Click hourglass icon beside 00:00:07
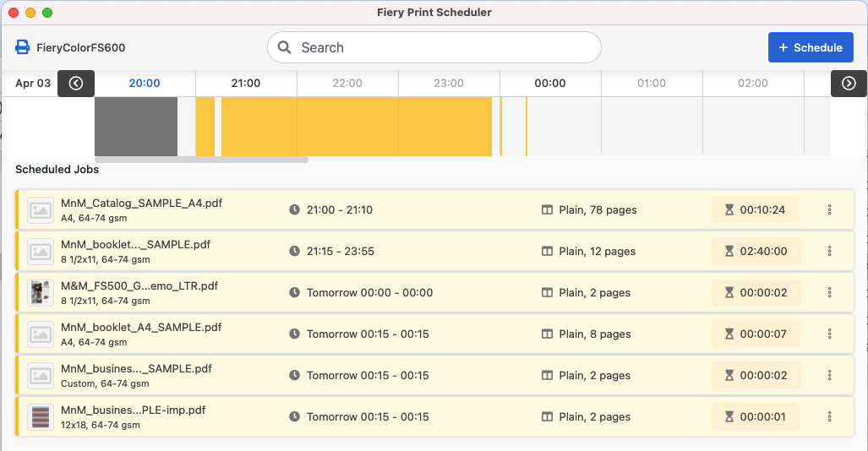This screenshot has height=451, width=868. click(x=729, y=334)
